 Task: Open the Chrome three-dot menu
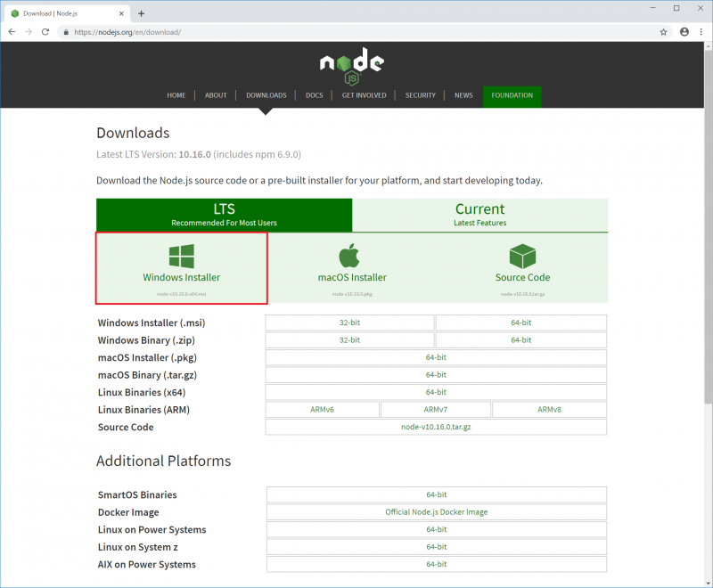701,32
